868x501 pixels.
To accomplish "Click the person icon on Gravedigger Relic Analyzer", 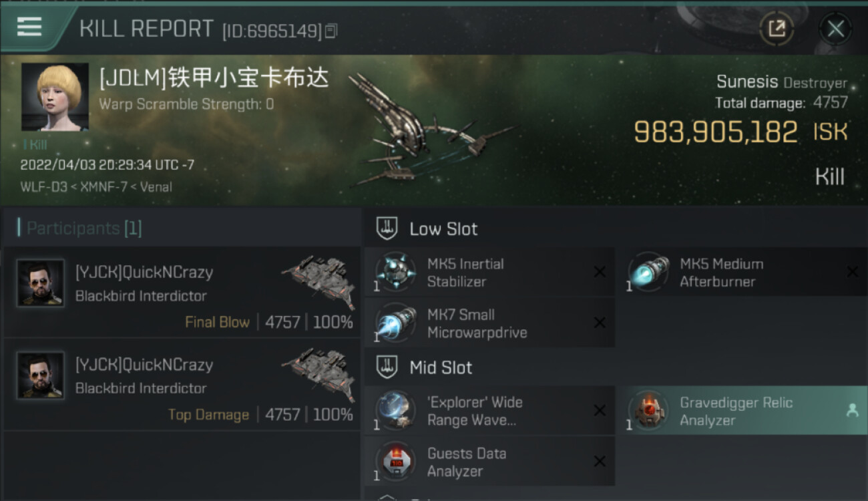I will [853, 411].
